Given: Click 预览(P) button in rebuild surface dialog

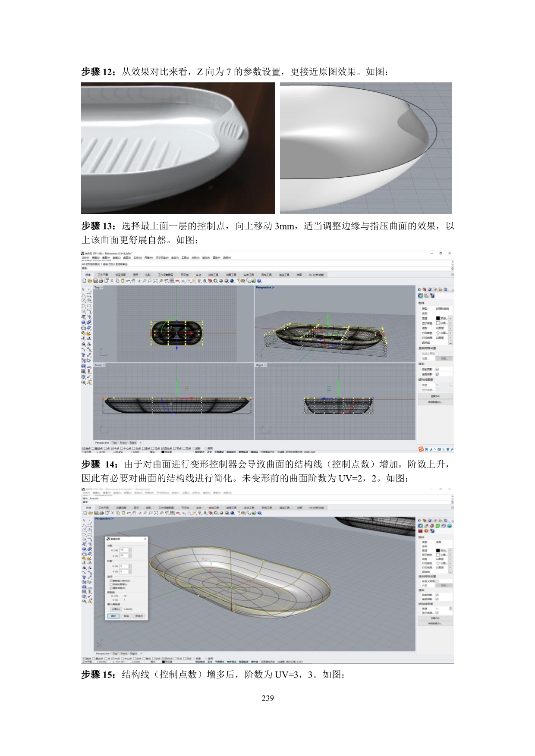Looking at the screenshot, I should click(x=139, y=616).
